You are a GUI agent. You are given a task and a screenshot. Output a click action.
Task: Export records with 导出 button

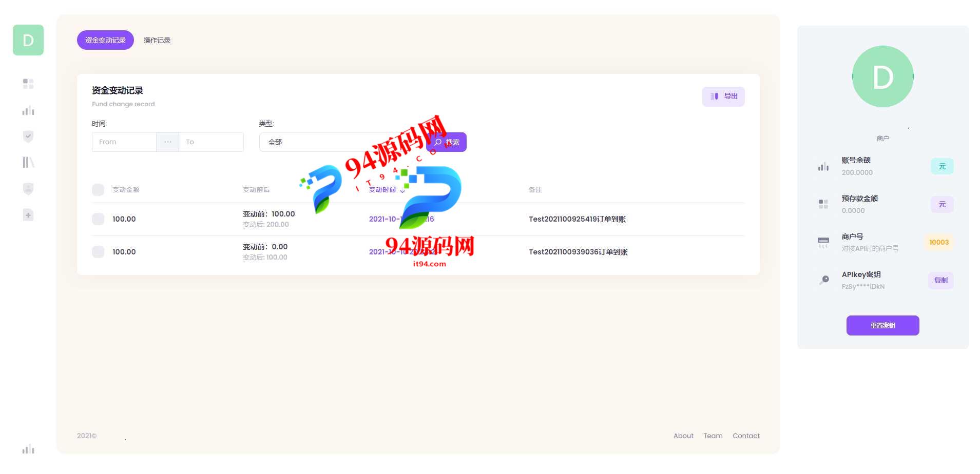(x=723, y=96)
